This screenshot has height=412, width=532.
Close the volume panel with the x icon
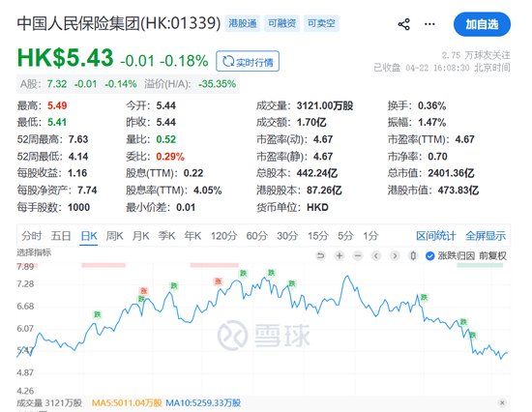click(x=502, y=403)
